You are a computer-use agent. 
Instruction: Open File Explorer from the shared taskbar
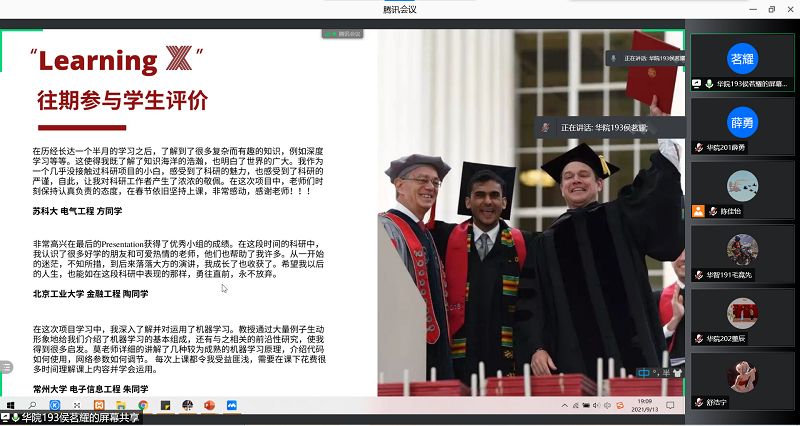[121, 406]
